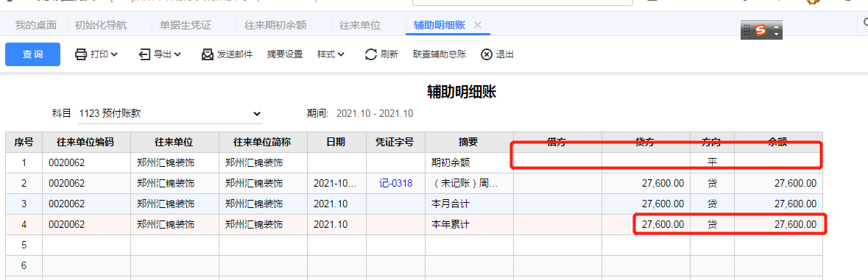868x280 pixels.
Task: Open 联查辅助总账
Action: (x=440, y=54)
